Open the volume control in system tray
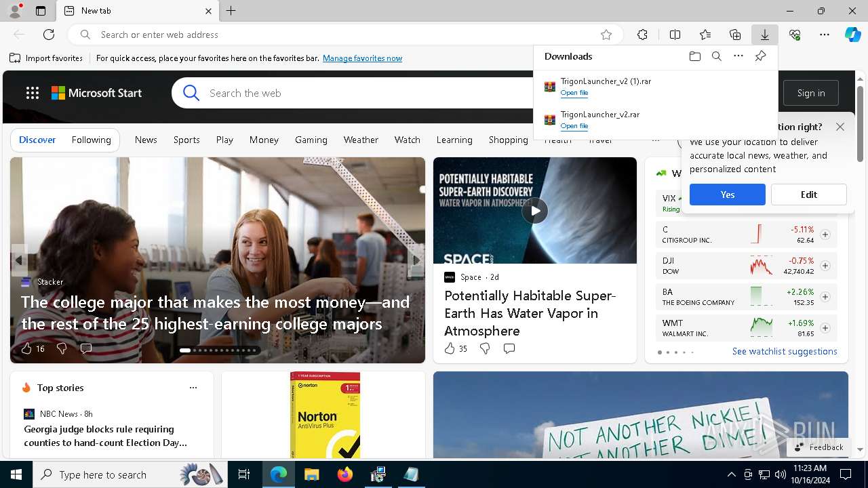This screenshot has width=868, height=488. [781, 474]
